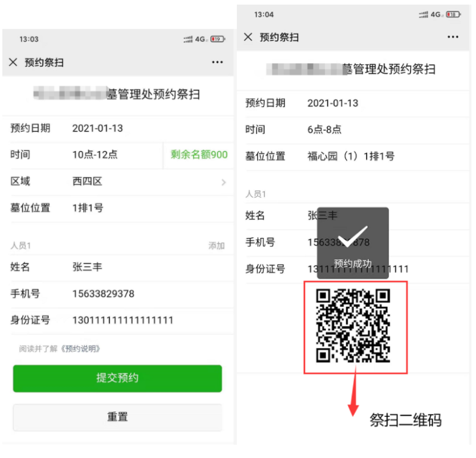The width and height of the screenshot is (476, 458).
Task: Open the 《预约说明》 link
Action: [x=80, y=349]
